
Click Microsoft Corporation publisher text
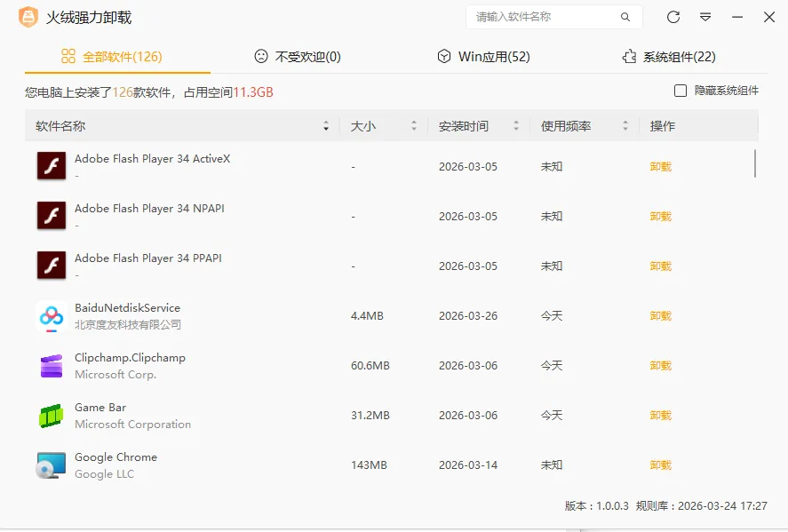(x=132, y=424)
